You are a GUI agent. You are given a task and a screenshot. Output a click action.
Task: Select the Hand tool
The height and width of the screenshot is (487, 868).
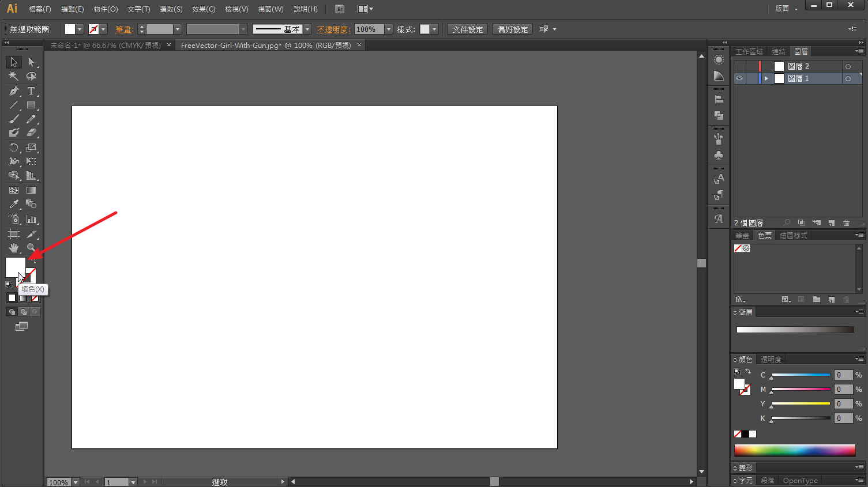(x=14, y=248)
